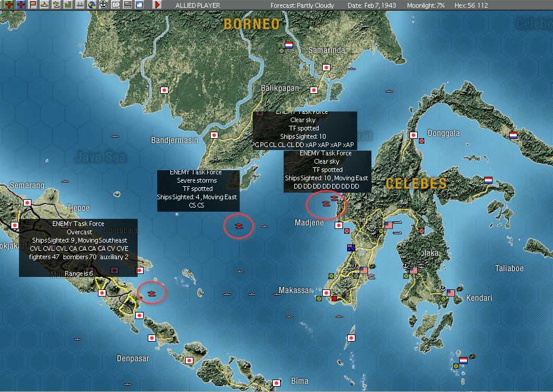Click the Tjepoe map label
The width and height of the screenshot is (553, 392).
[78, 208]
